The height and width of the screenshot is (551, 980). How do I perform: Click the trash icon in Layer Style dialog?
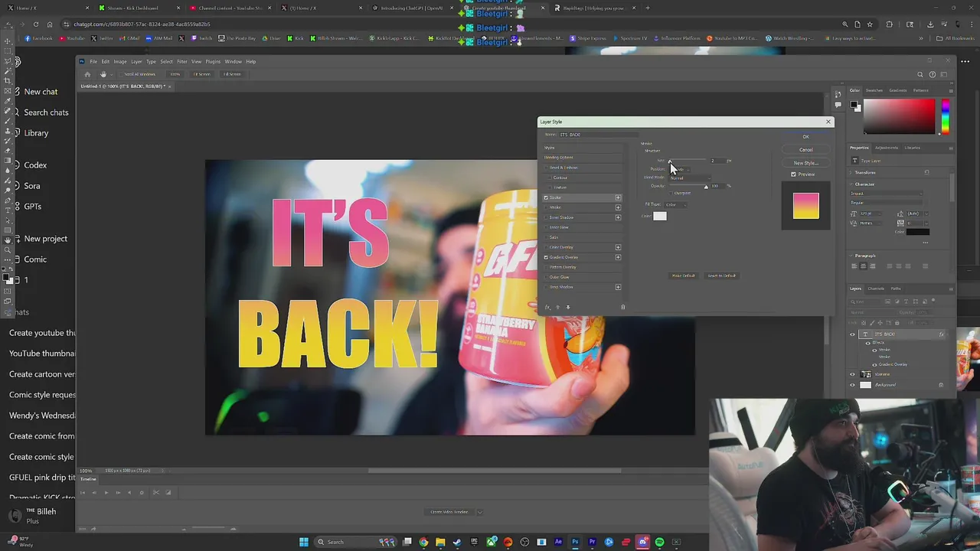pos(622,307)
